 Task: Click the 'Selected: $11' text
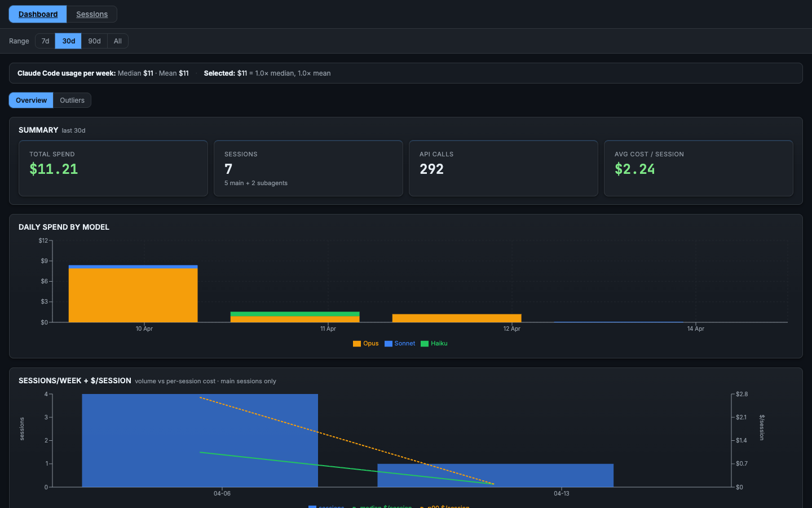tap(226, 73)
